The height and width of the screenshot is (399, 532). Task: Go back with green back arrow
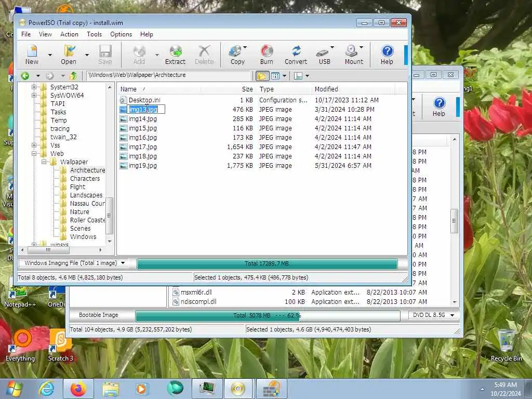pyautogui.click(x=25, y=76)
